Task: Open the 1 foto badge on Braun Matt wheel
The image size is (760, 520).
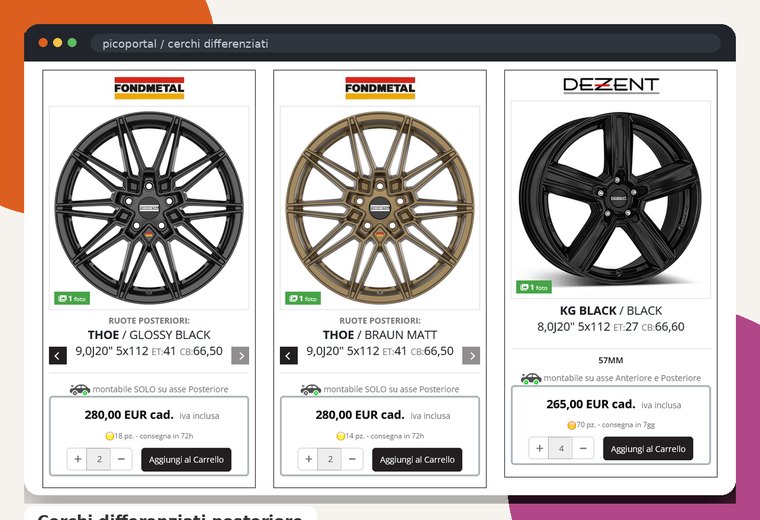Action: (x=303, y=299)
